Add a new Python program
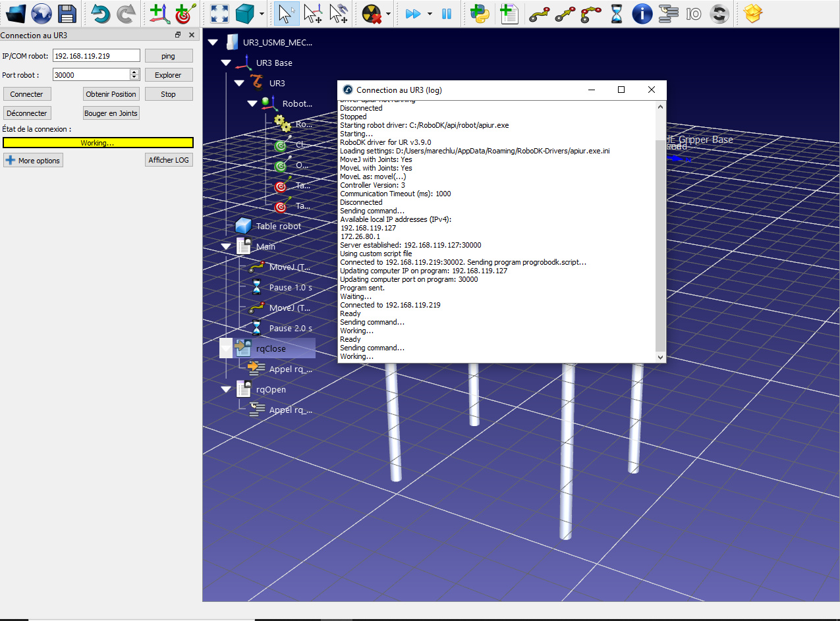The width and height of the screenshot is (840, 621). [x=480, y=13]
